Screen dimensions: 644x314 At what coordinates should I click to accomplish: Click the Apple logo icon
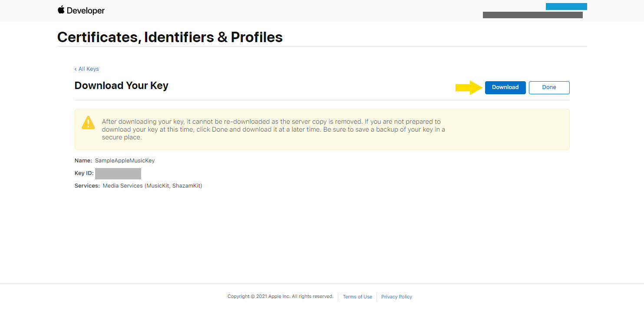coord(61,10)
